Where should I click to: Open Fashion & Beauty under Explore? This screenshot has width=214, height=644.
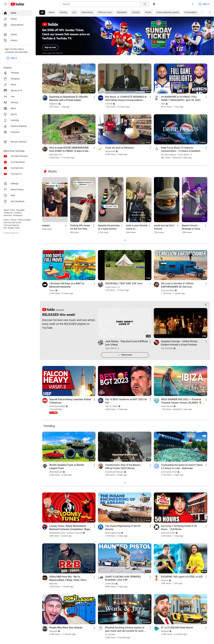[x=17, y=126]
